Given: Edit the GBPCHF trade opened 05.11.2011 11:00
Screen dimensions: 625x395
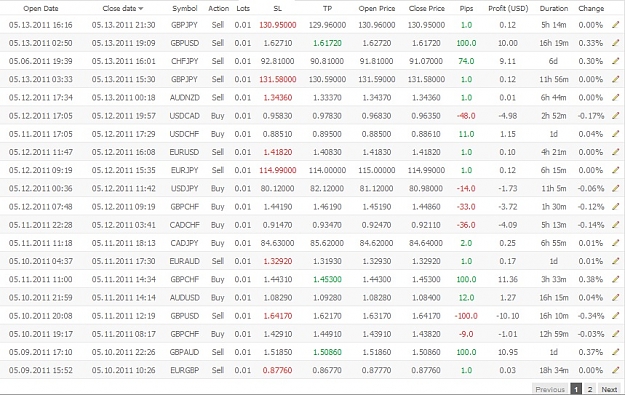Looking at the screenshot, I should tap(616, 279).
